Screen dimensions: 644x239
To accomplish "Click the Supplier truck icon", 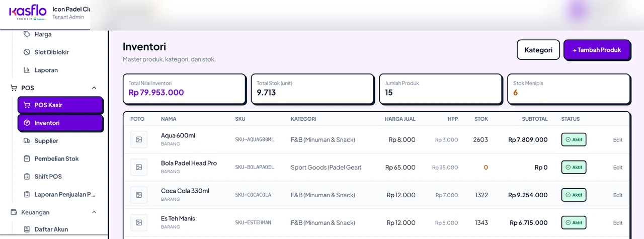I will pos(27,141).
